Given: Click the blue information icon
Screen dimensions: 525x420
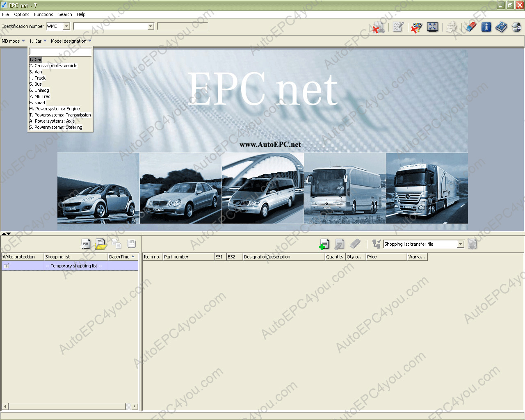Looking at the screenshot, I should (x=486, y=27).
